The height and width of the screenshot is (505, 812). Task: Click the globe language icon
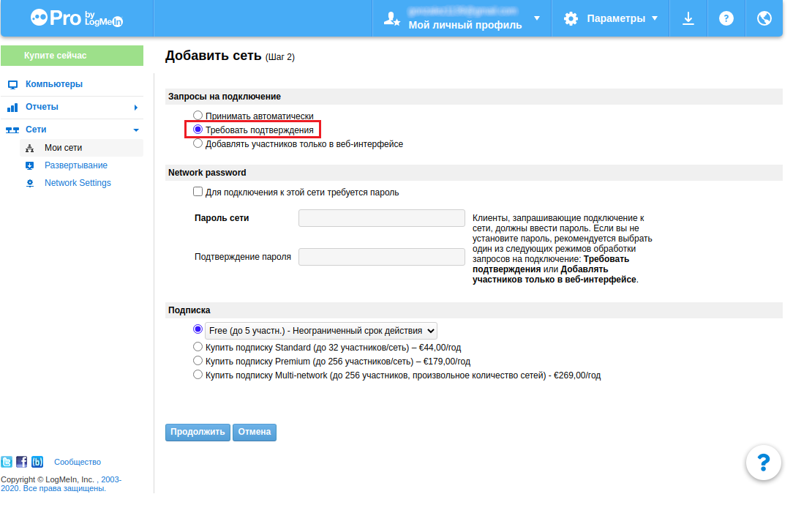764,19
